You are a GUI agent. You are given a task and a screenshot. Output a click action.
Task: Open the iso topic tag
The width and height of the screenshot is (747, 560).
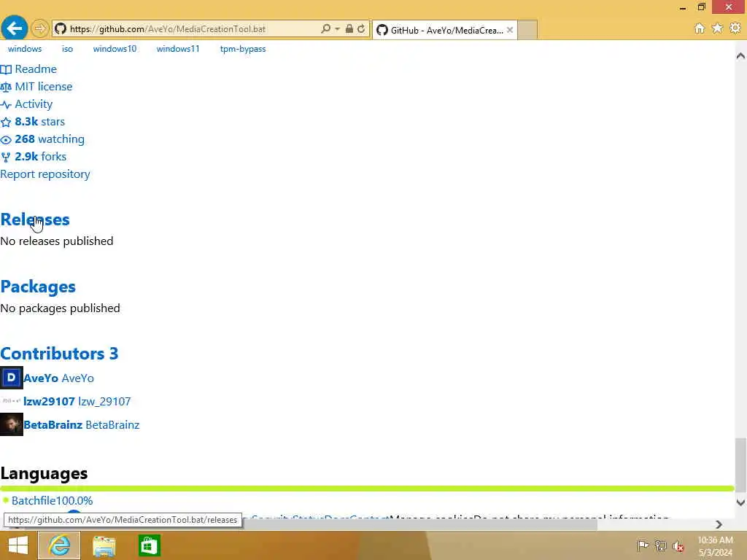coord(67,49)
